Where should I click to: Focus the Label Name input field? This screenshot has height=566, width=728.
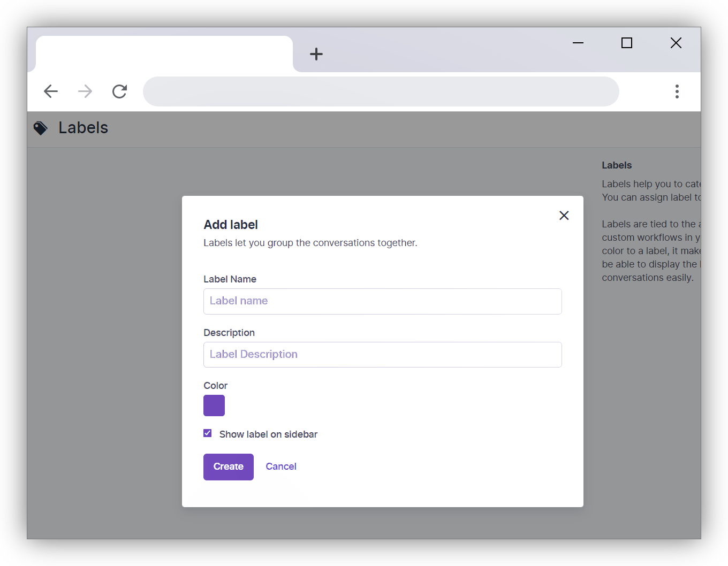click(x=382, y=301)
